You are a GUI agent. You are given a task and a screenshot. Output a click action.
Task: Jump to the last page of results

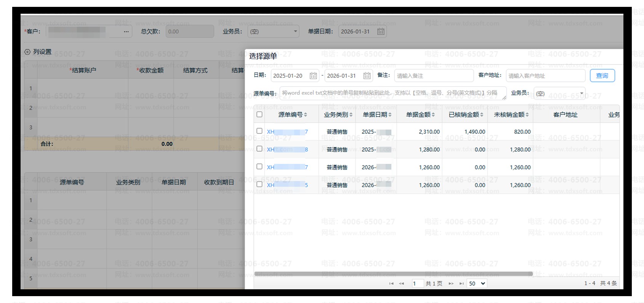point(461,284)
